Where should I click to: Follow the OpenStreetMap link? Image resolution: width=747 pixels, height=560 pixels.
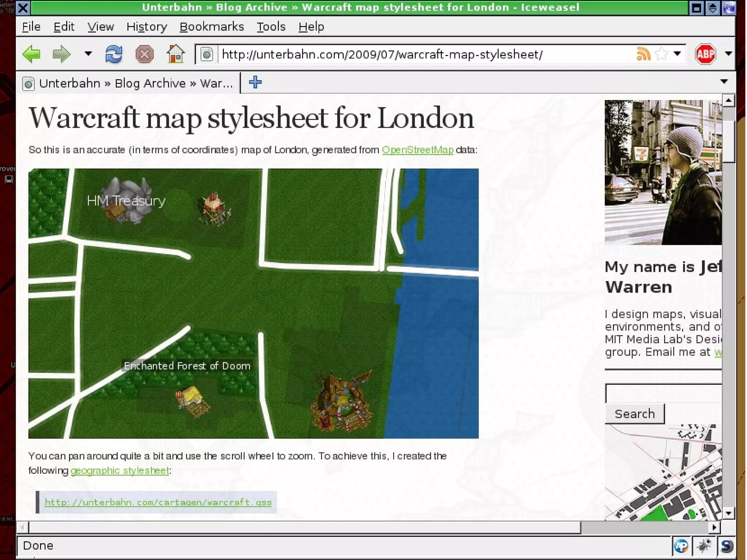[417, 150]
